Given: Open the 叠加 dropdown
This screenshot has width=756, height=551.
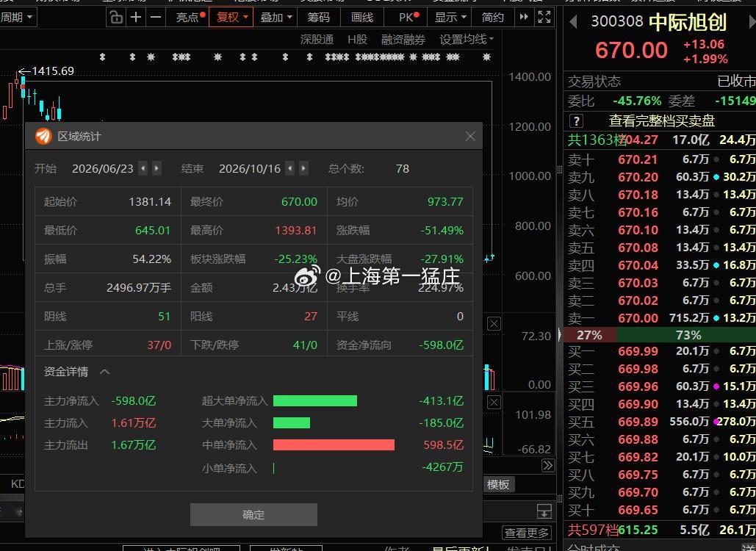Looking at the screenshot, I should click(276, 18).
